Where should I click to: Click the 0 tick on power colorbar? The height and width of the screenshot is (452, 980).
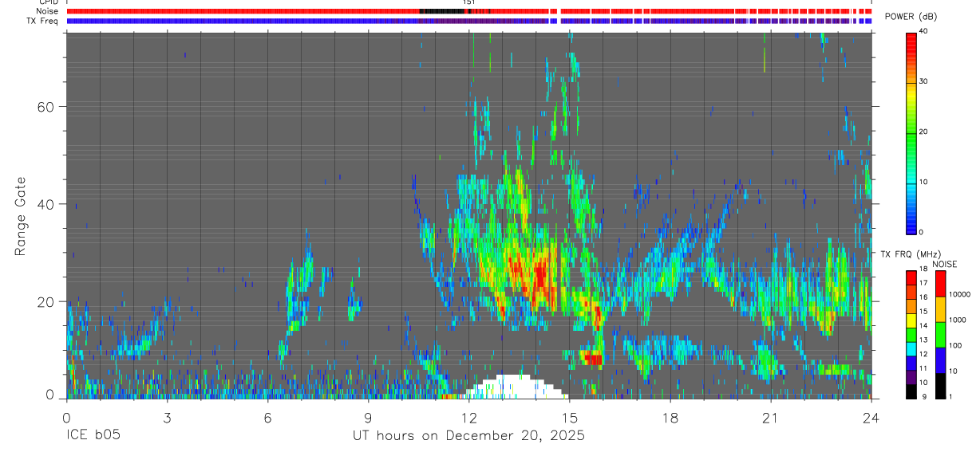pyautogui.click(x=922, y=232)
